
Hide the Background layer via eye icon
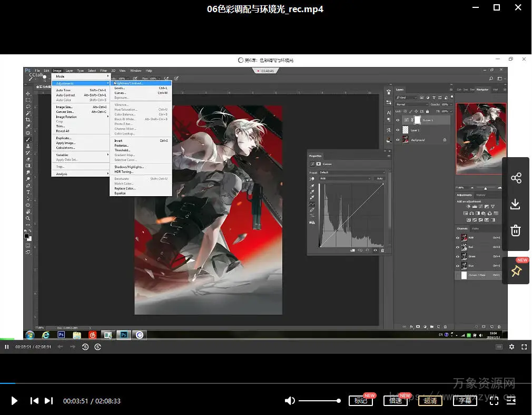click(x=398, y=140)
